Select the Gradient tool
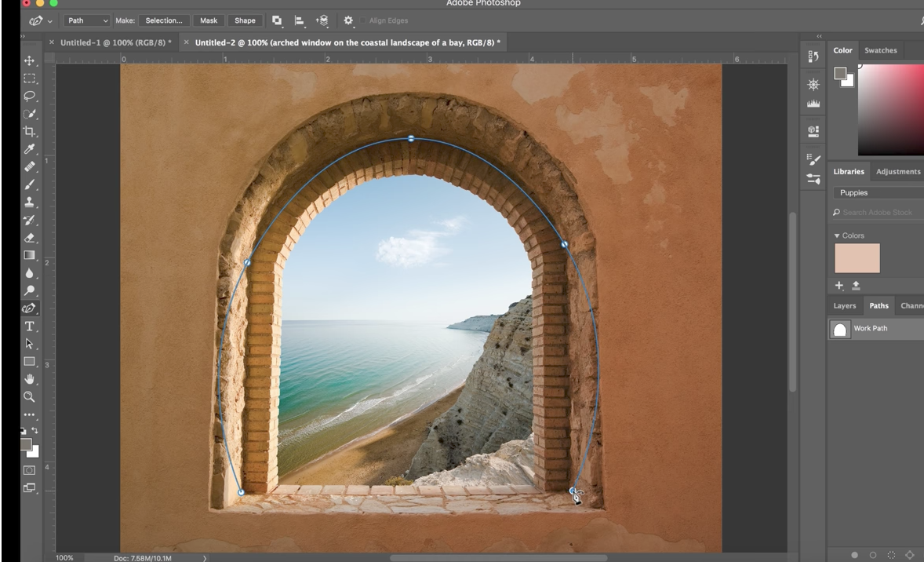 (29, 255)
